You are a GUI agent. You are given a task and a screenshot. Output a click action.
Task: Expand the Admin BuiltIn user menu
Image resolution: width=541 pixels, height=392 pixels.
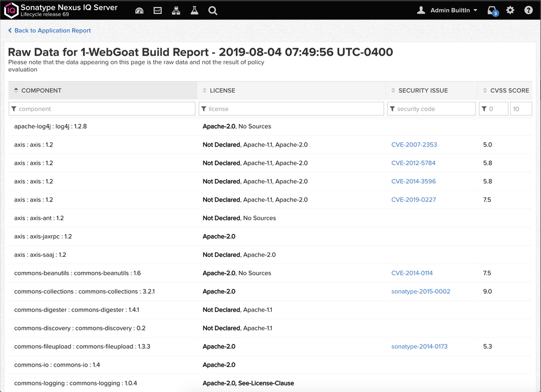[x=454, y=10]
